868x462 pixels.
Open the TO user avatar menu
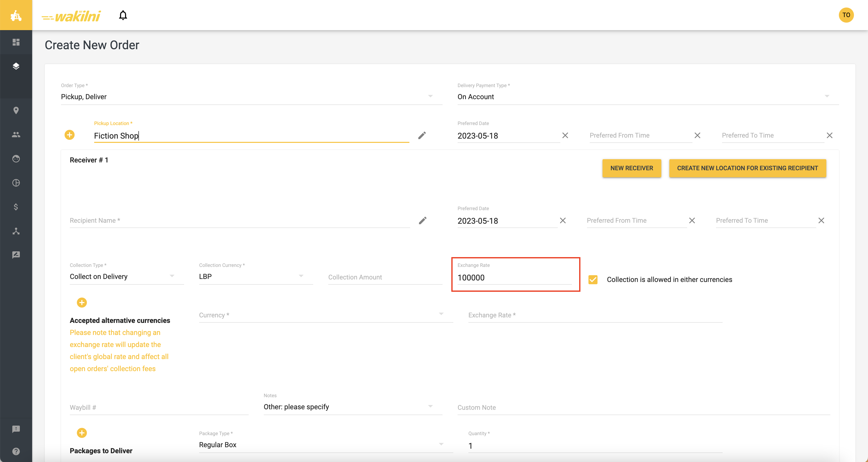846,15
